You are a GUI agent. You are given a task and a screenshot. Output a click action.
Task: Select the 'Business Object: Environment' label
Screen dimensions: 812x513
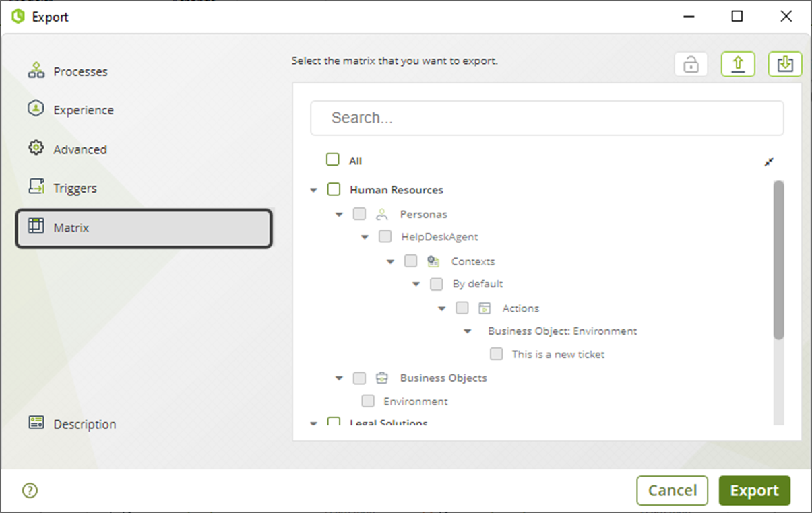(562, 331)
